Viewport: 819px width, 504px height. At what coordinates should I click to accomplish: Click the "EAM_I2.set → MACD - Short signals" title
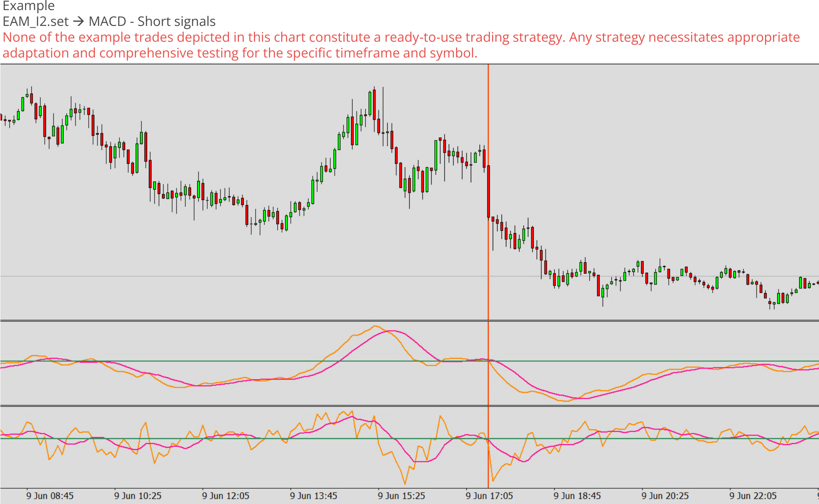pos(109,21)
